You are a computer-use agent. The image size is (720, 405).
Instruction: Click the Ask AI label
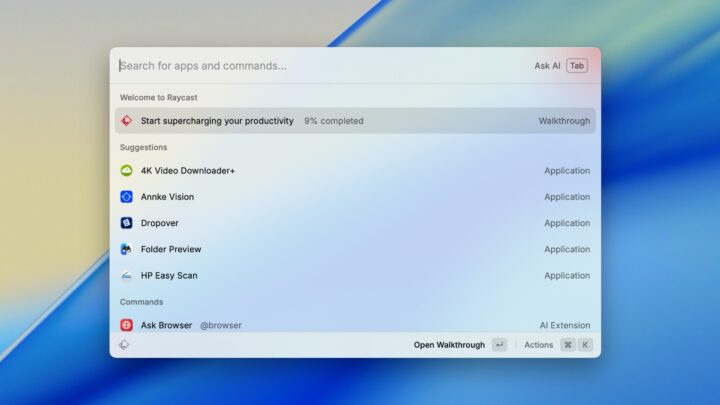[547, 66]
